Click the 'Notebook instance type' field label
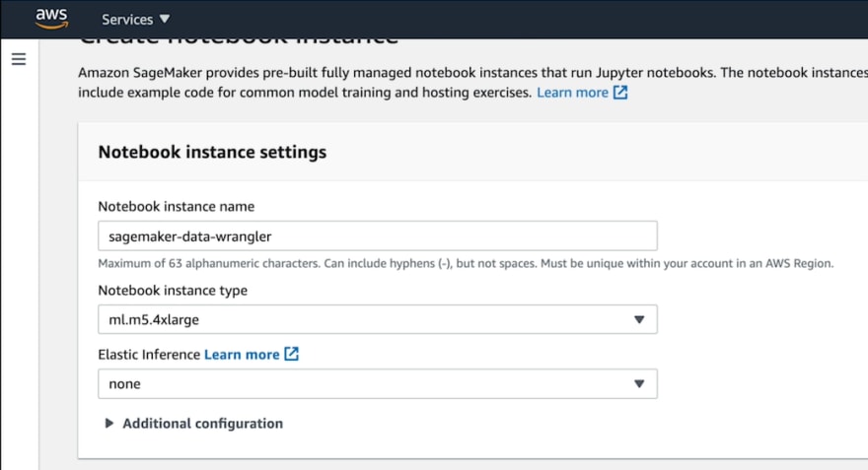 (173, 291)
